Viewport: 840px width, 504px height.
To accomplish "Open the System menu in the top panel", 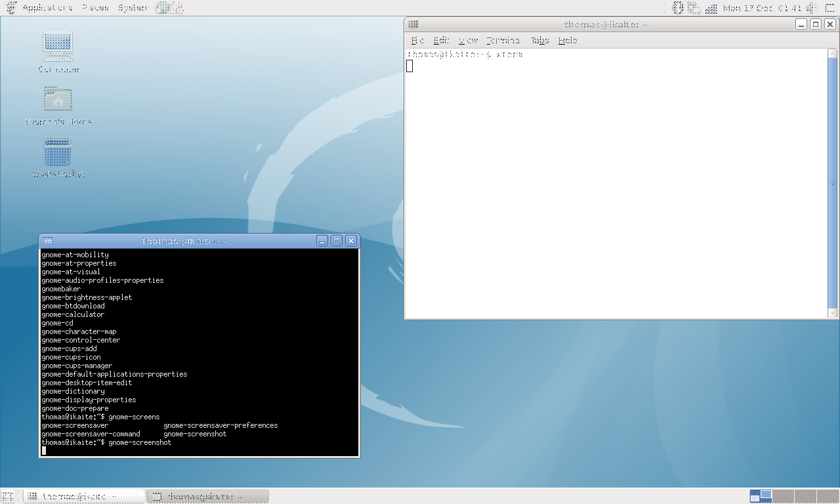I will tap(133, 8).
